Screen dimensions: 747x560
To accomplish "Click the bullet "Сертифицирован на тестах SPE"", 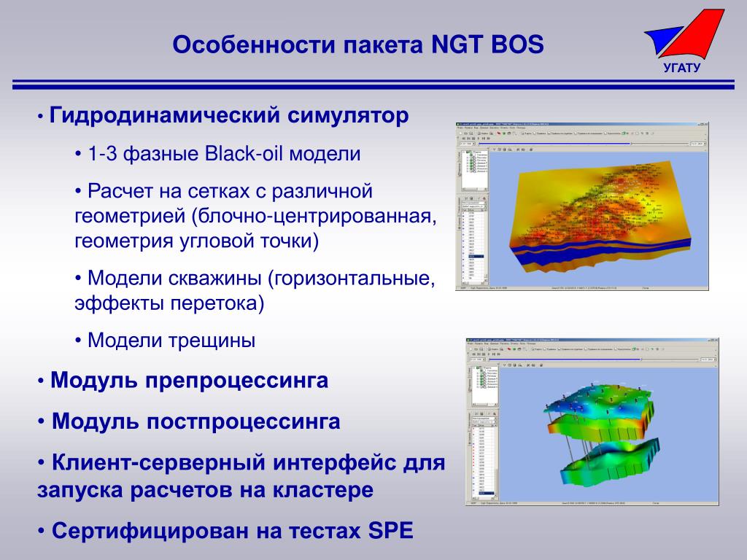I will pos(232,531).
